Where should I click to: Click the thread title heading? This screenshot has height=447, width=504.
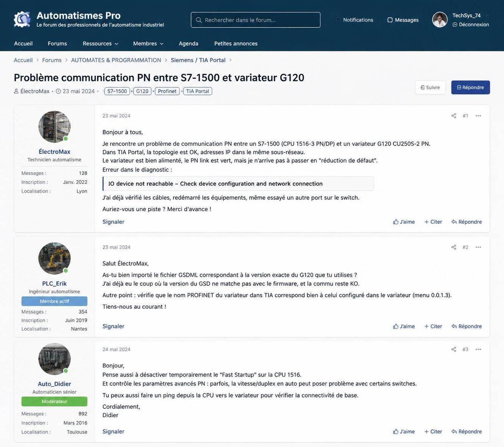[x=159, y=78]
